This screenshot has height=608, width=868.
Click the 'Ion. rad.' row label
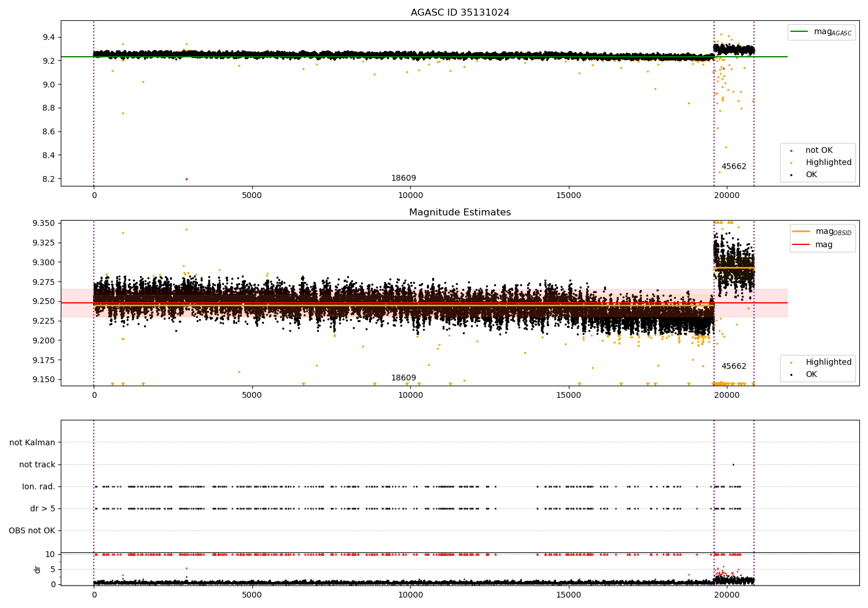[39, 487]
